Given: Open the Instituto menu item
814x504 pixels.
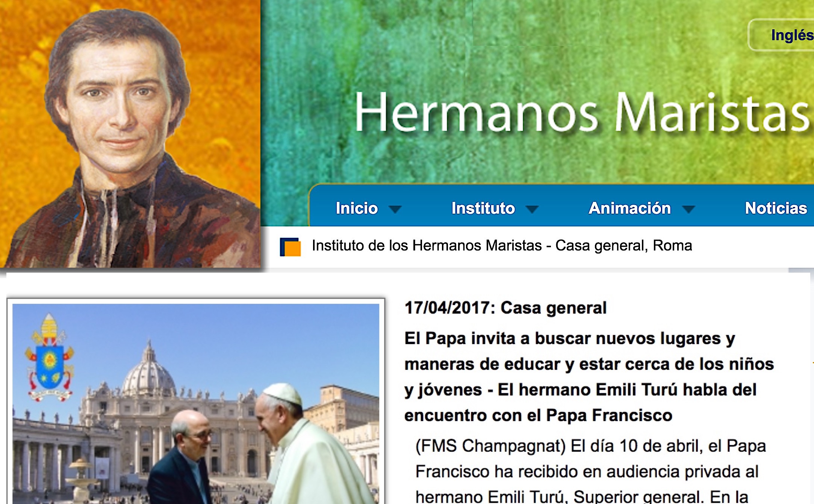Looking at the screenshot, I should [483, 208].
